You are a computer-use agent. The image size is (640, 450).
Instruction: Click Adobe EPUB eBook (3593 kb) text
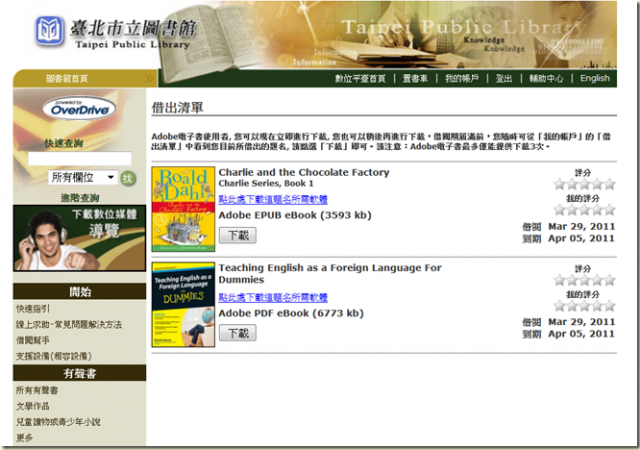[x=295, y=215]
